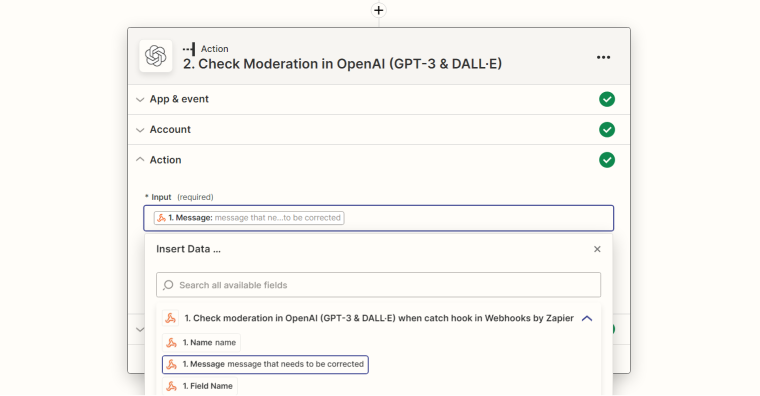
Task: Collapse the Action section
Action: (x=140, y=159)
